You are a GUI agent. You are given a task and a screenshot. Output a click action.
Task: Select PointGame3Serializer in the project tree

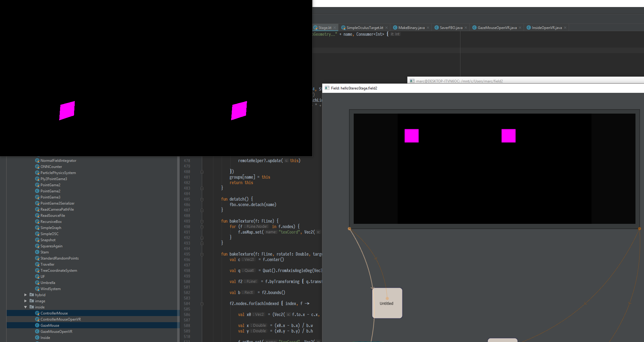(x=57, y=203)
